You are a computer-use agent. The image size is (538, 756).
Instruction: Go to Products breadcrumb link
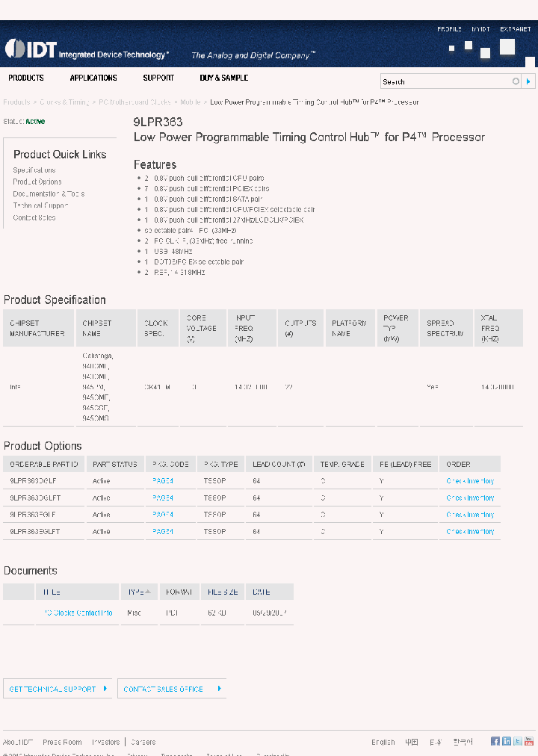point(16,102)
